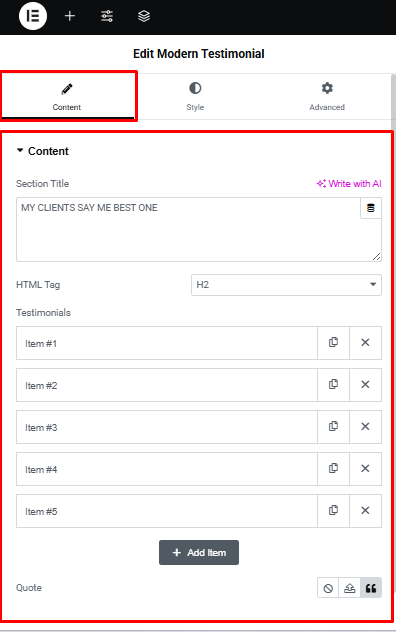Remove testimonial Item #2
396x632 pixels.
click(x=365, y=385)
